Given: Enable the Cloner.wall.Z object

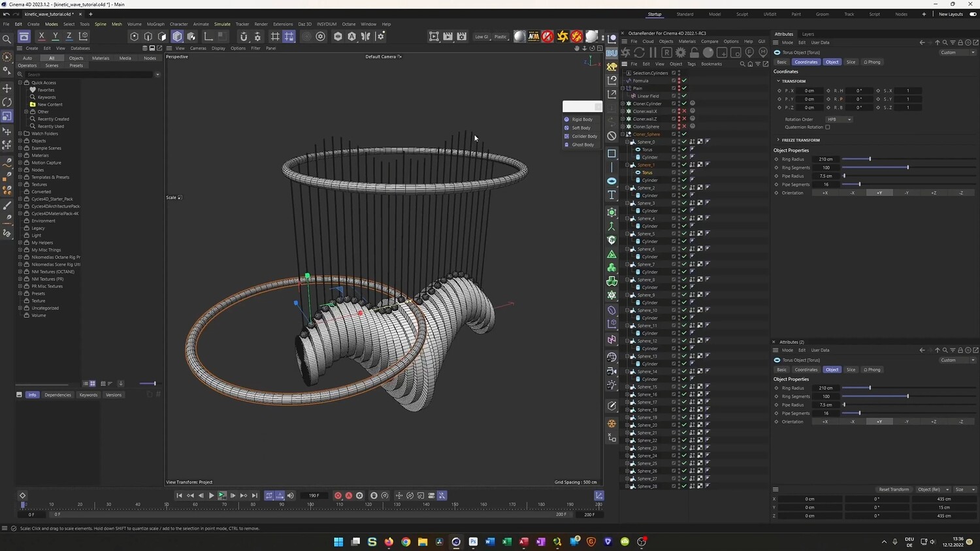Looking at the screenshot, I should point(684,119).
